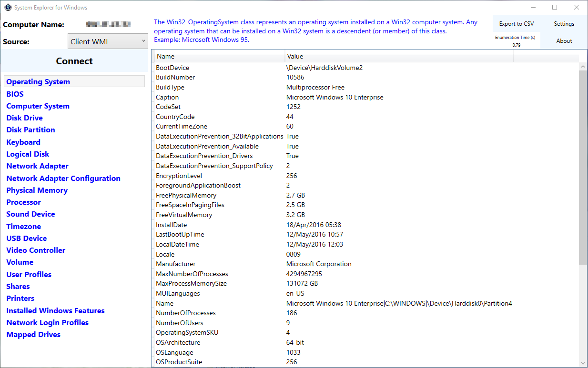Maximize the System Explorer window
This screenshot has height=368, width=588.
coord(555,8)
